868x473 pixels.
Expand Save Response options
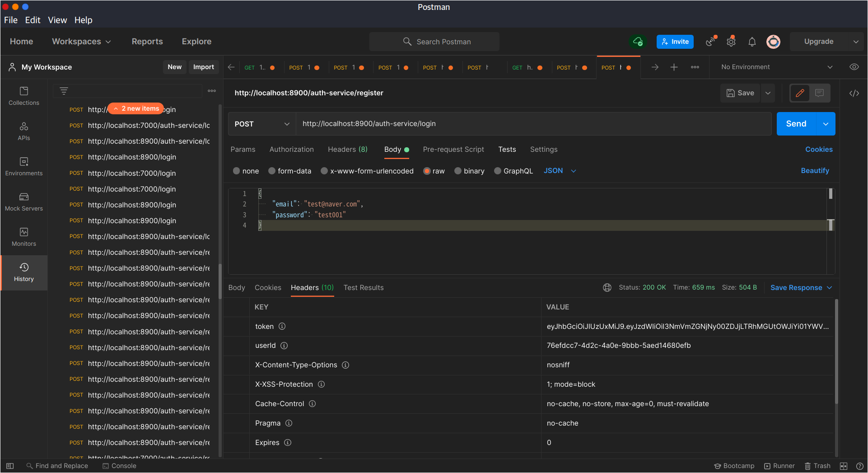829,288
